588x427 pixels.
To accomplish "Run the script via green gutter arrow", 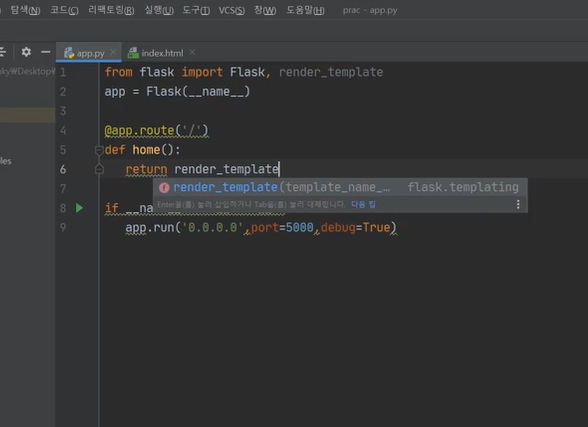I will [79, 208].
